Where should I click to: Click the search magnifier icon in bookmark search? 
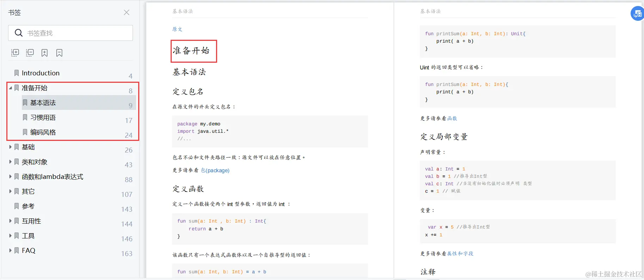tap(19, 33)
